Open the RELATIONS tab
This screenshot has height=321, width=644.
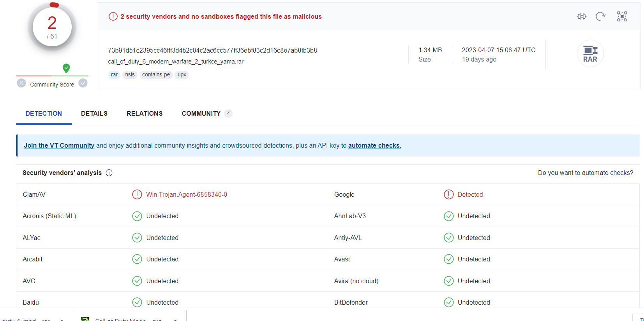145,114
